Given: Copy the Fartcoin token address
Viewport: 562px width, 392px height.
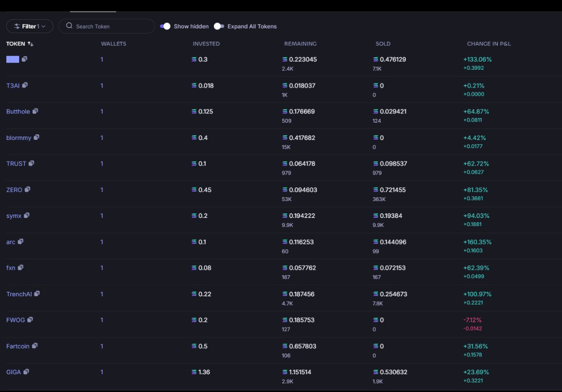Looking at the screenshot, I should (x=35, y=346).
